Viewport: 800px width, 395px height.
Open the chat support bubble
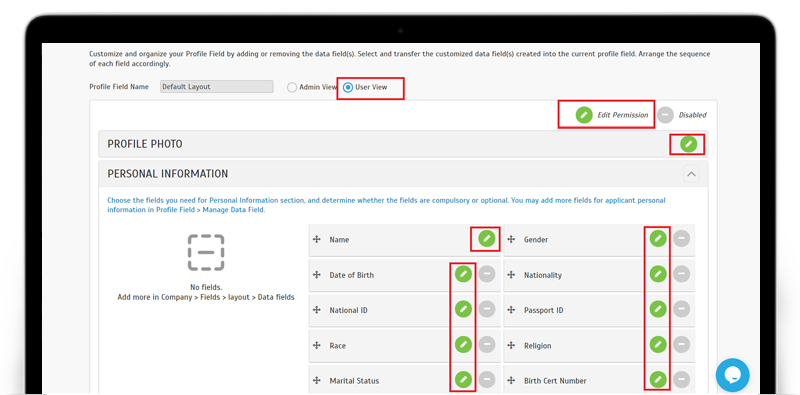coord(732,375)
